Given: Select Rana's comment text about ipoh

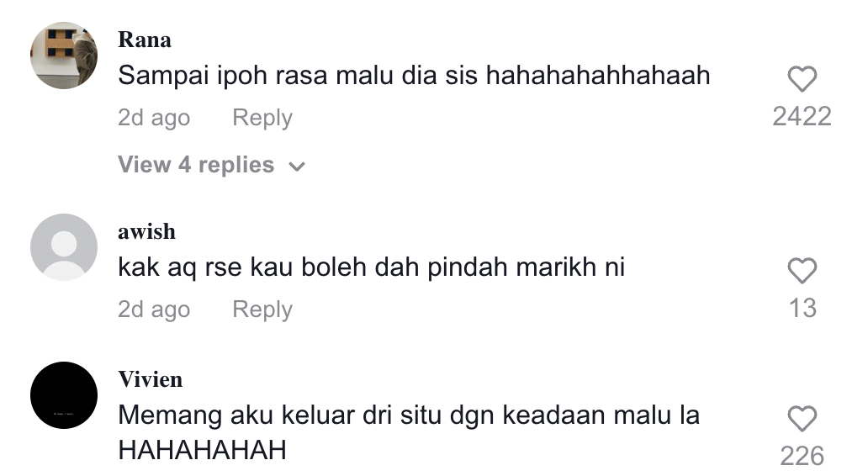Looking at the screenshot, I should coord(414,76).
